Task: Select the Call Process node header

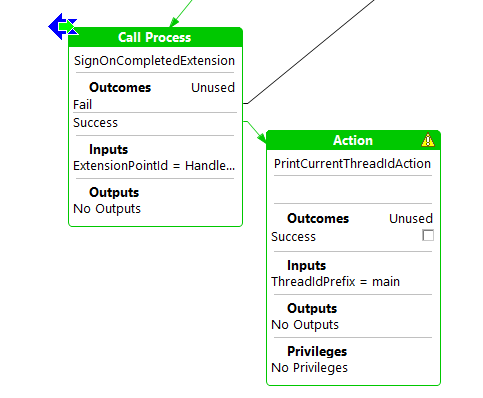Action: coord(155,37)
